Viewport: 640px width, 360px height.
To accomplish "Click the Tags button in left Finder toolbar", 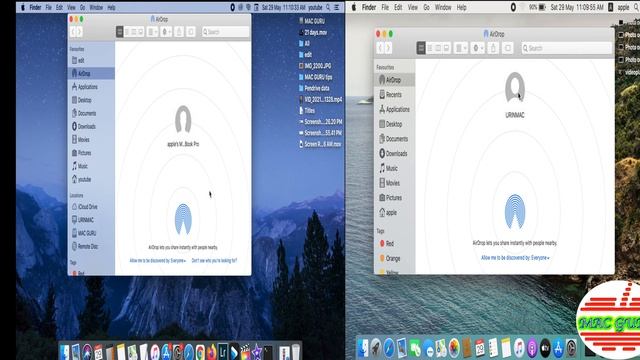I will pos(191,32).
